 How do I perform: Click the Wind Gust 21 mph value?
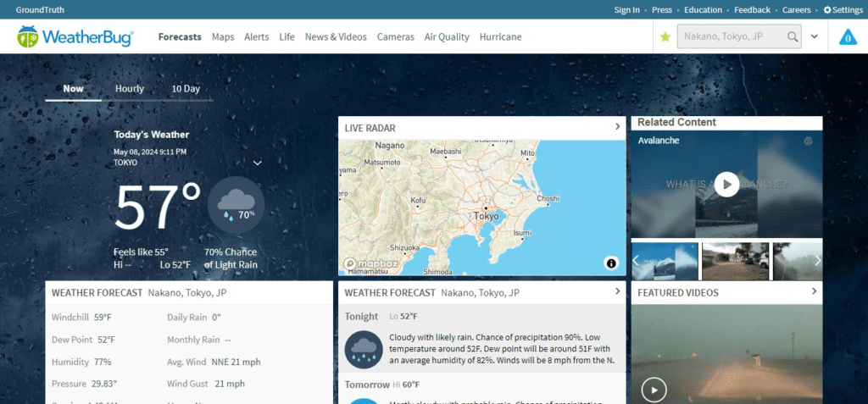coord(230,384)
